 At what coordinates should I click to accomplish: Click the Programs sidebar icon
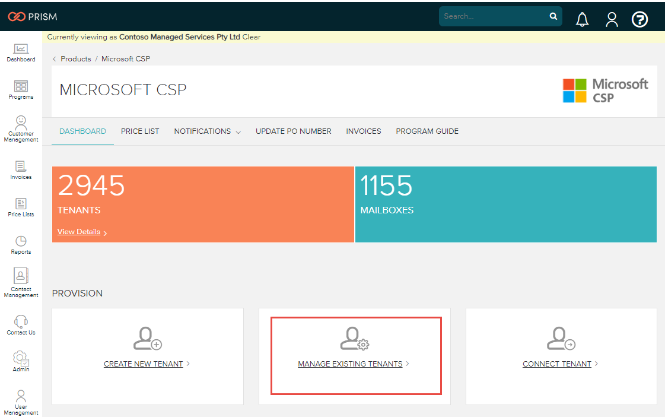coord(20,89)
